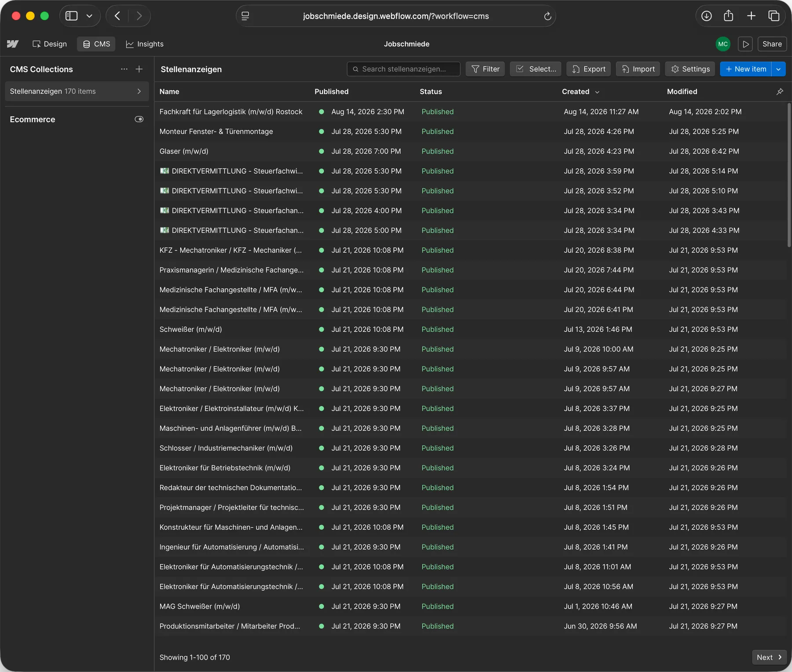Screen dimensions: 792x672
Task: Open Maschinen- und Anlagenführer (m/w/d) B... item
Action: click(x=231, y=428)
